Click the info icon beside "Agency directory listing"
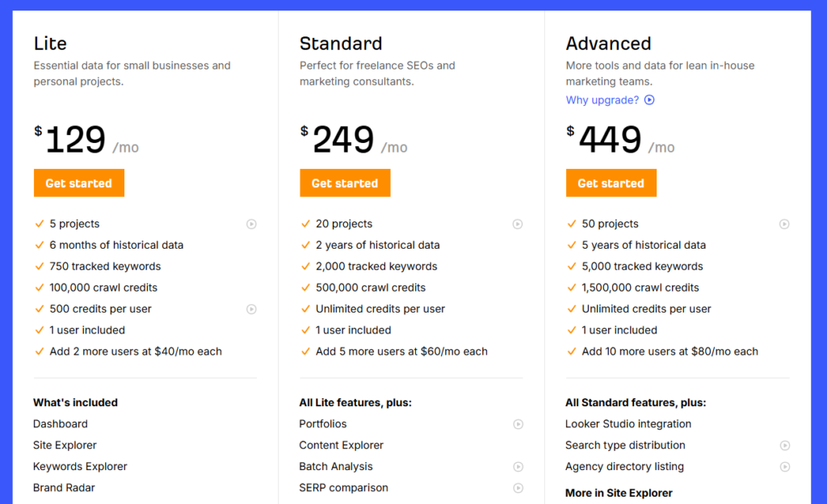This screenshot has height=504, width=827. (784, 467)
